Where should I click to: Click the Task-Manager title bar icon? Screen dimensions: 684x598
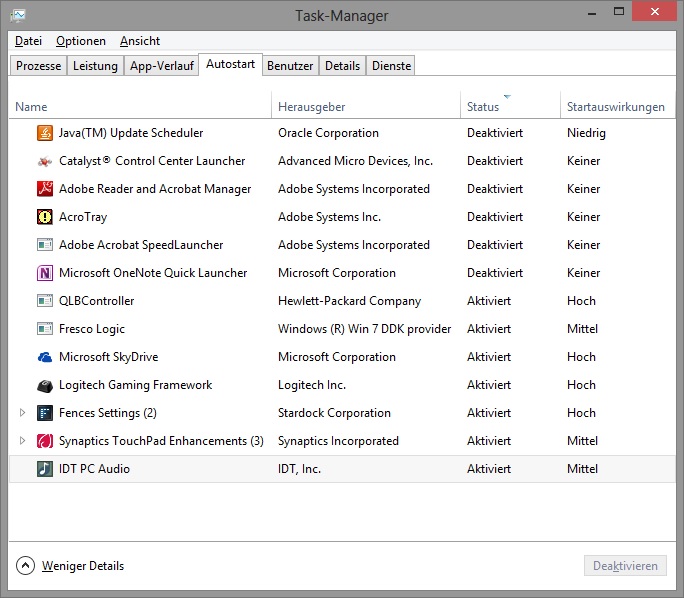[18, 16]
